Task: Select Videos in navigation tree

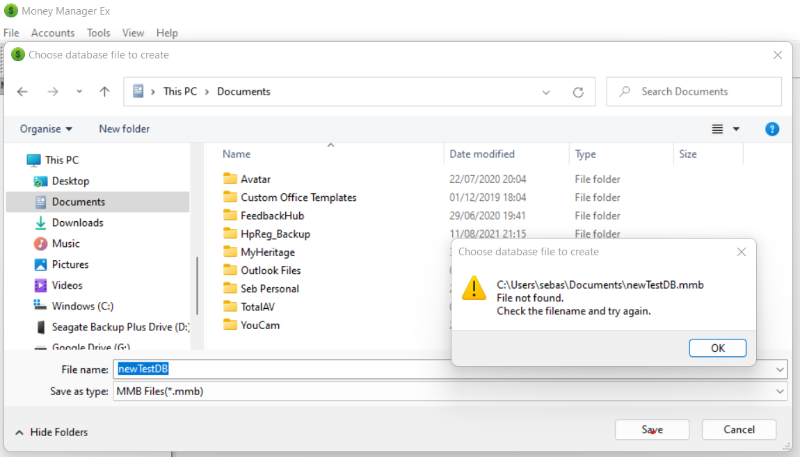Action: 67,286
